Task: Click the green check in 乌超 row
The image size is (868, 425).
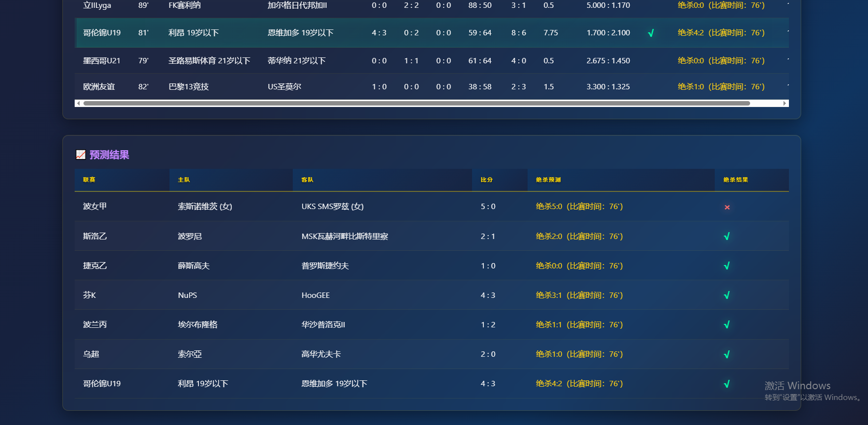Action: [727, 354]
